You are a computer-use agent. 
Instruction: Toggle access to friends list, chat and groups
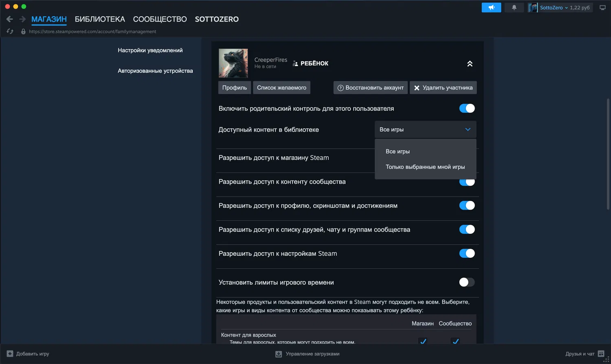(467, 230)
